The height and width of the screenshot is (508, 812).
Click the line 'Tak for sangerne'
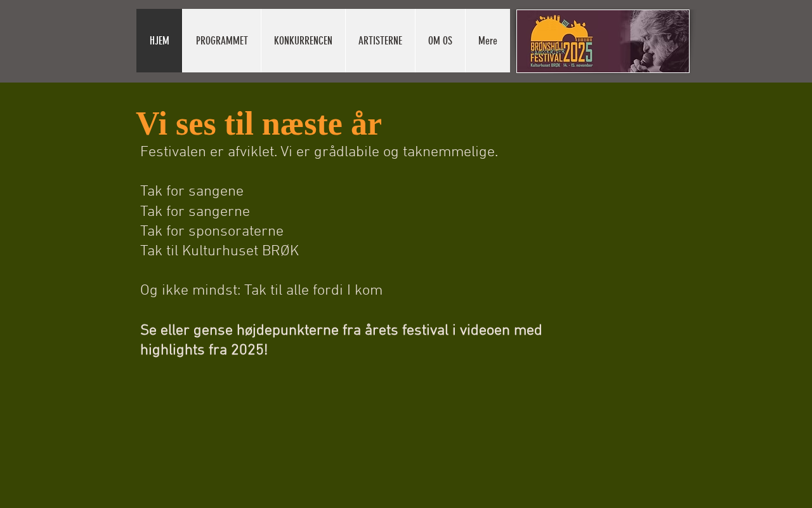195,212
